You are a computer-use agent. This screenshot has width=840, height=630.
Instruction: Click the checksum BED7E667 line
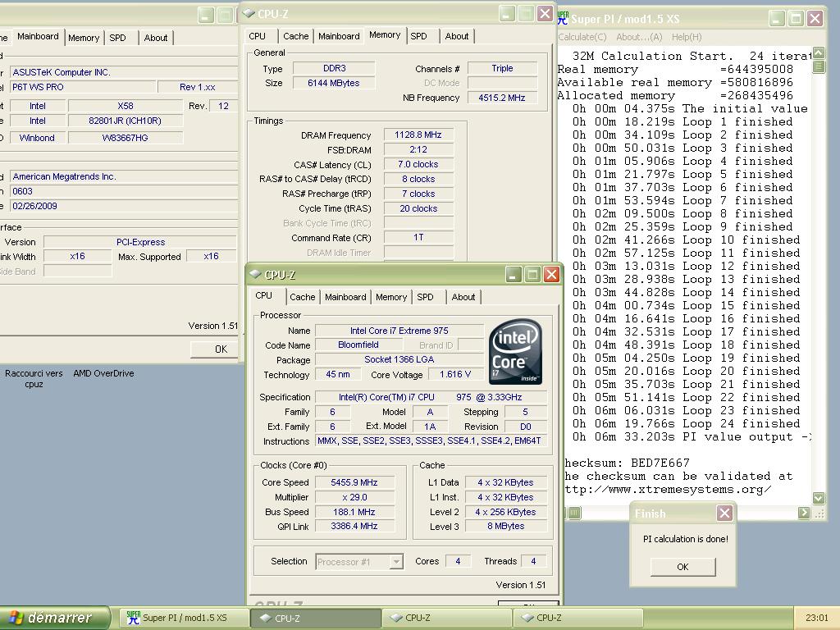click(x=628, y=463)
